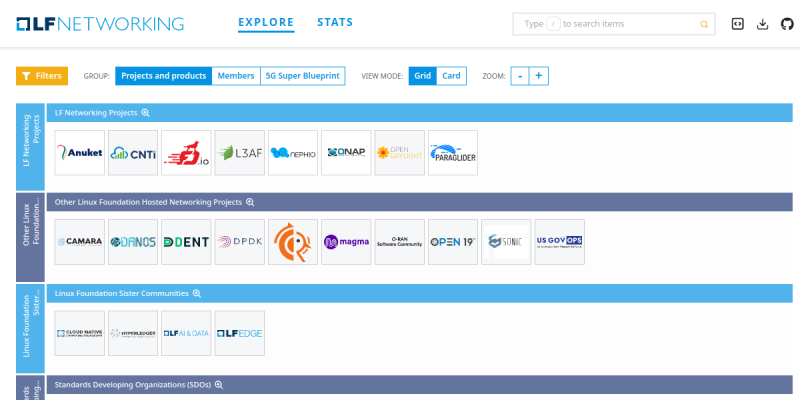Open the OpenDaylight project tile

click(399, 153)
